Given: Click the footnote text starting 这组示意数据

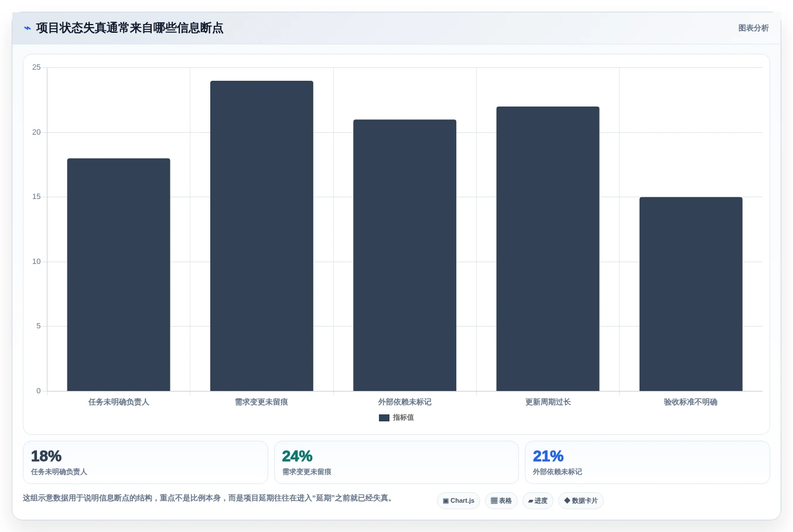Looking at the screenshot, I should (210, 498).
